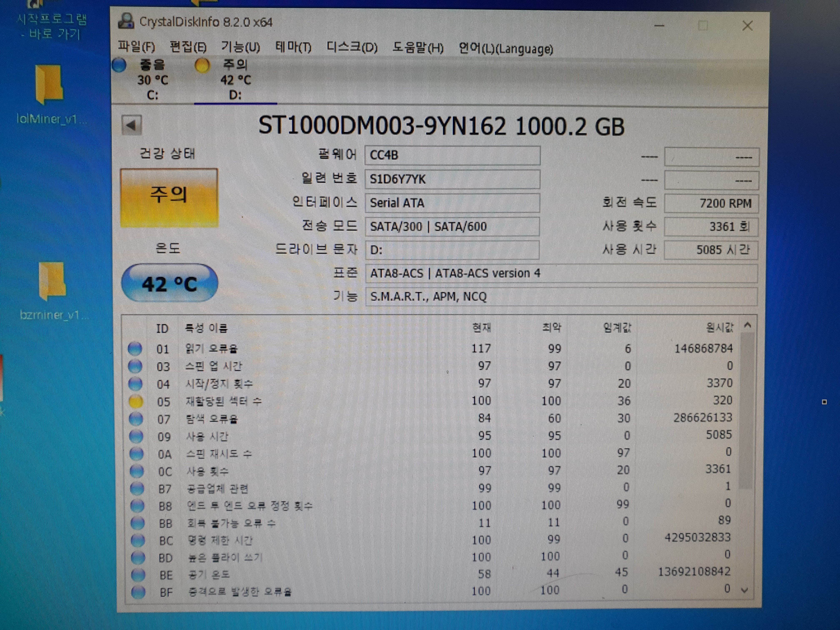Screen dimensions: 840x630
Task: Click the 특성 이름 column header
Action: point(206,328)
